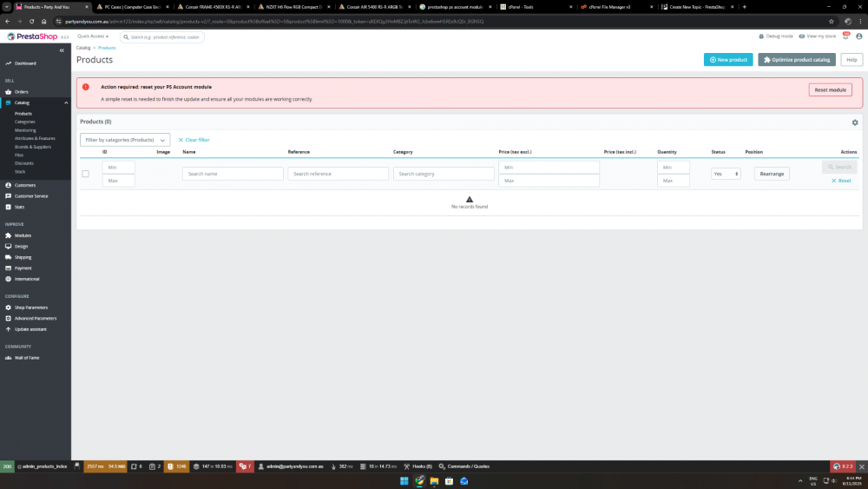Open Stock under Catalog

20,172
